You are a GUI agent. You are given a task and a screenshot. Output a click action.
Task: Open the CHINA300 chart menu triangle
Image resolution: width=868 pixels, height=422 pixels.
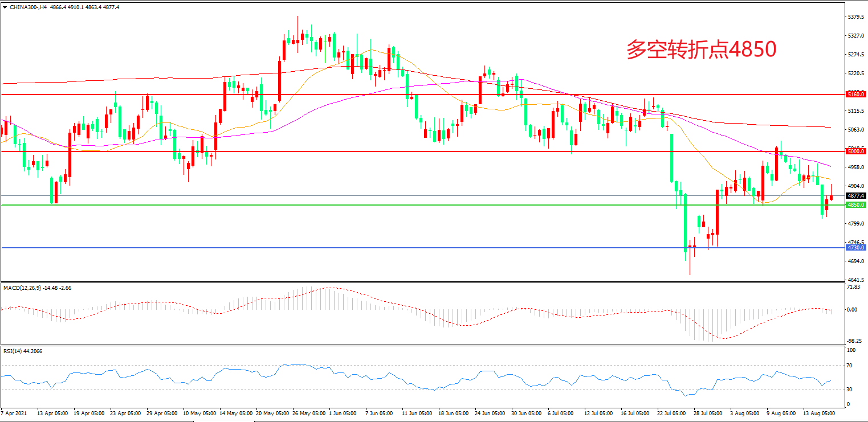(x=5, y=7)
